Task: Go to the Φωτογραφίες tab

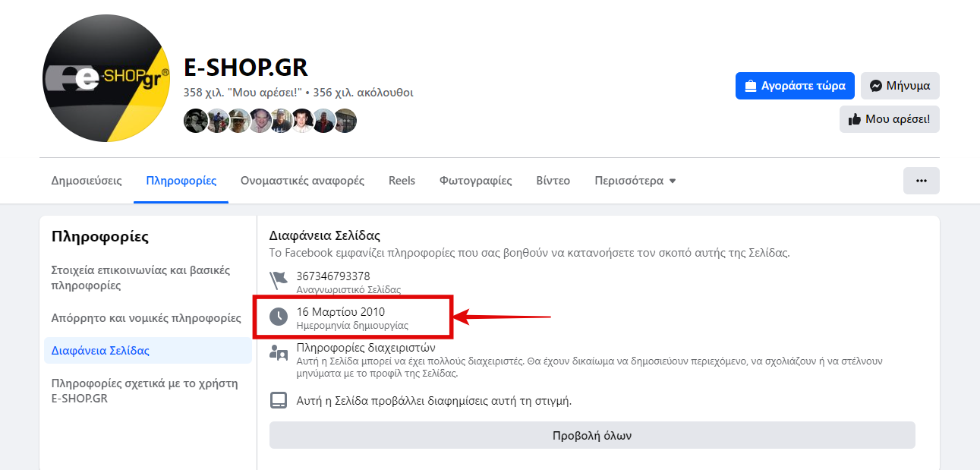Action: coord(476,181)
